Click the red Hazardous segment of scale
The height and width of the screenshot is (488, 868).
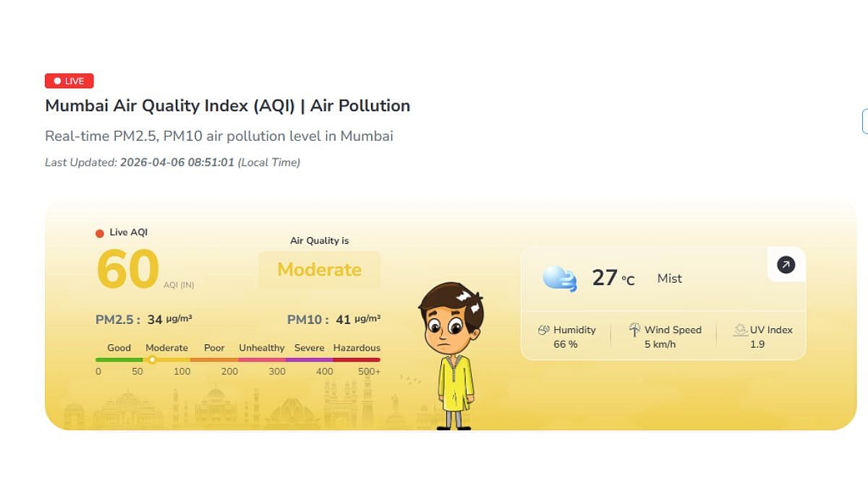click(x=357, y=359)
